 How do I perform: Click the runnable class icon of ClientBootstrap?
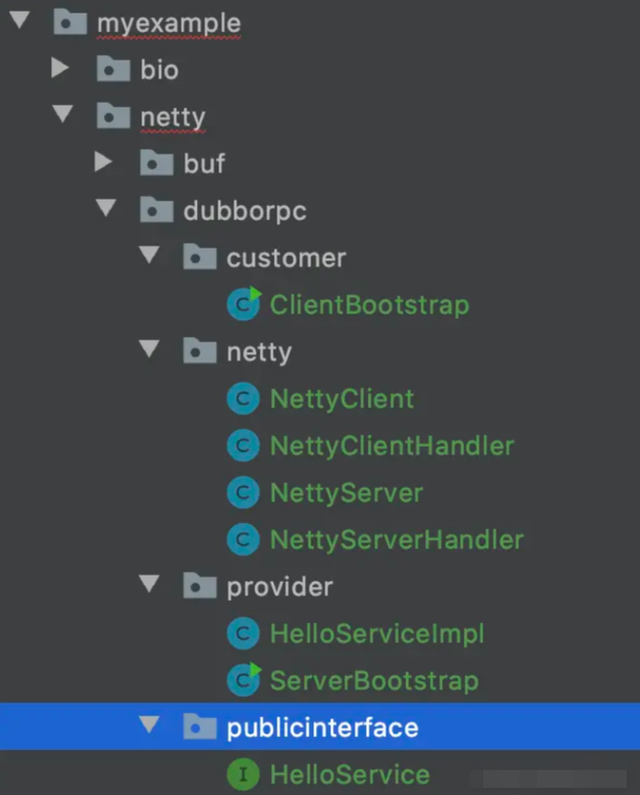(244, 304)
